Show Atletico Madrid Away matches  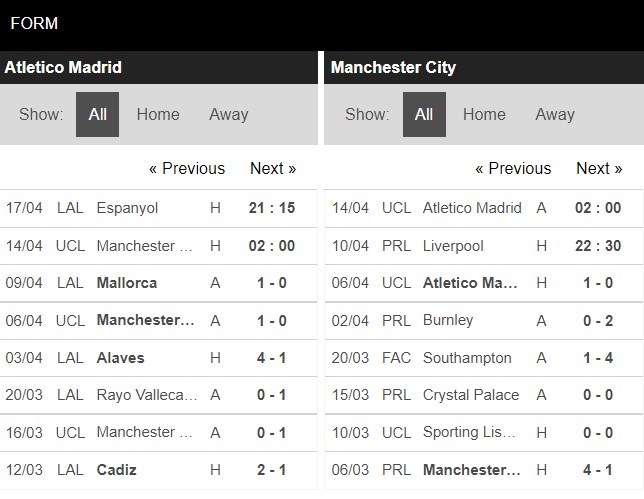click(229, 114)
